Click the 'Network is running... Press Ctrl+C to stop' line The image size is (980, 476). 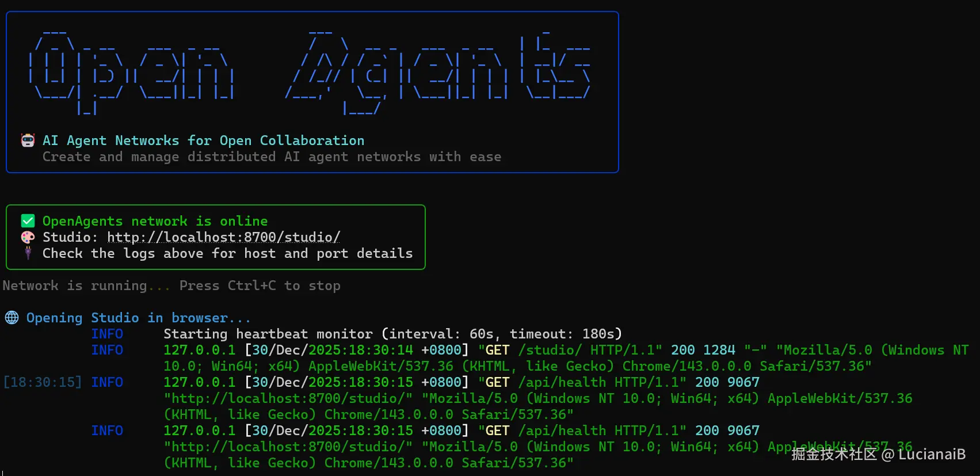171,285
